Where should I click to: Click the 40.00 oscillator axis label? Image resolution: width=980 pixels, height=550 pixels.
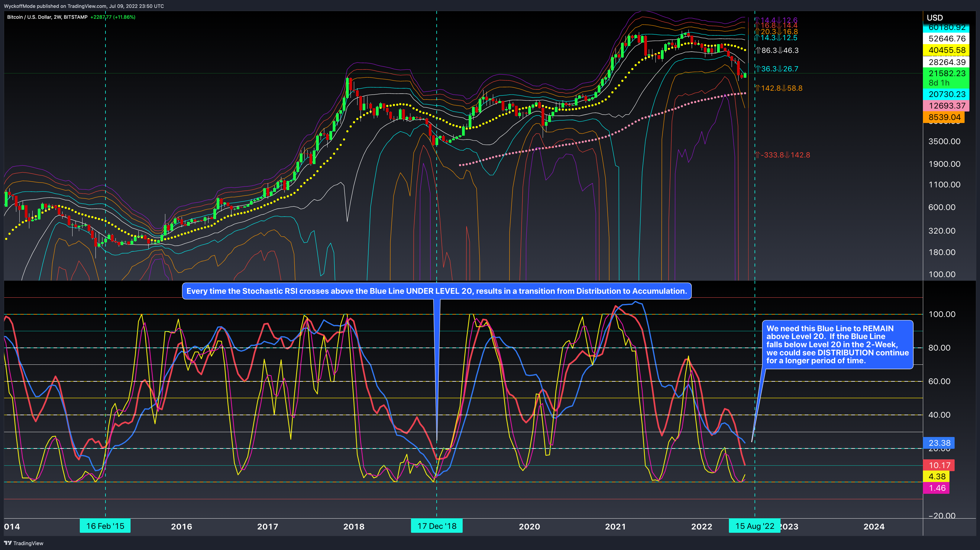tap(939, 415)
